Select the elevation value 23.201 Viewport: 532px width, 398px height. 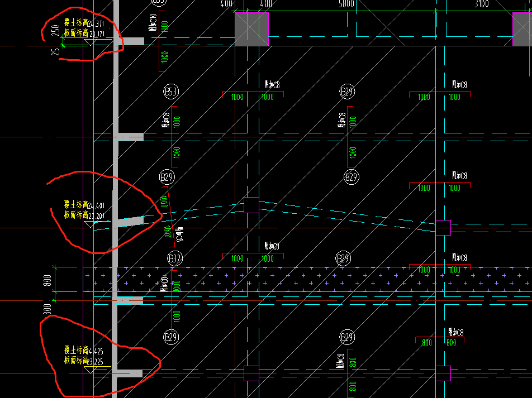[97, 215]
